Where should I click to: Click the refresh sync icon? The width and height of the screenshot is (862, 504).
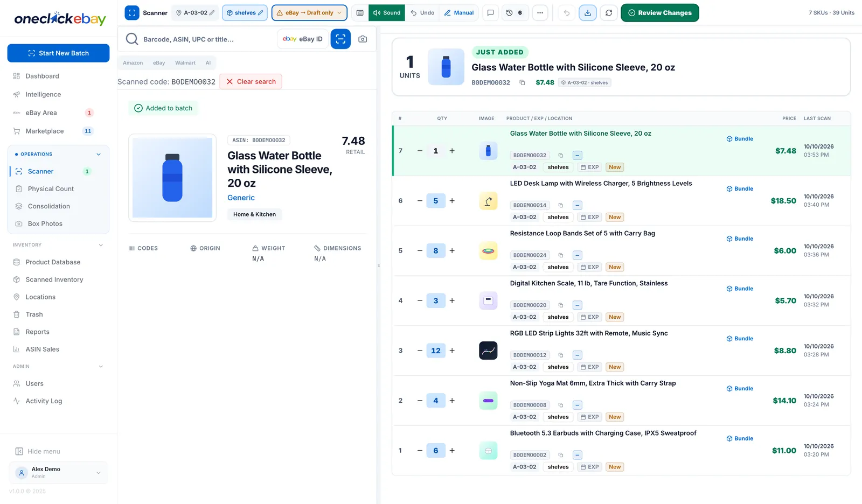pos(609,13)
